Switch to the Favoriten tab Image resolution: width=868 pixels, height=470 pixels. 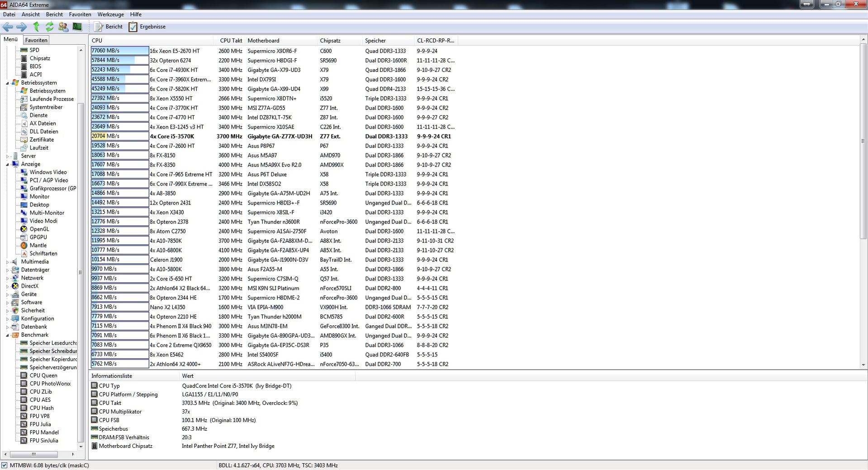coord(36,40)
